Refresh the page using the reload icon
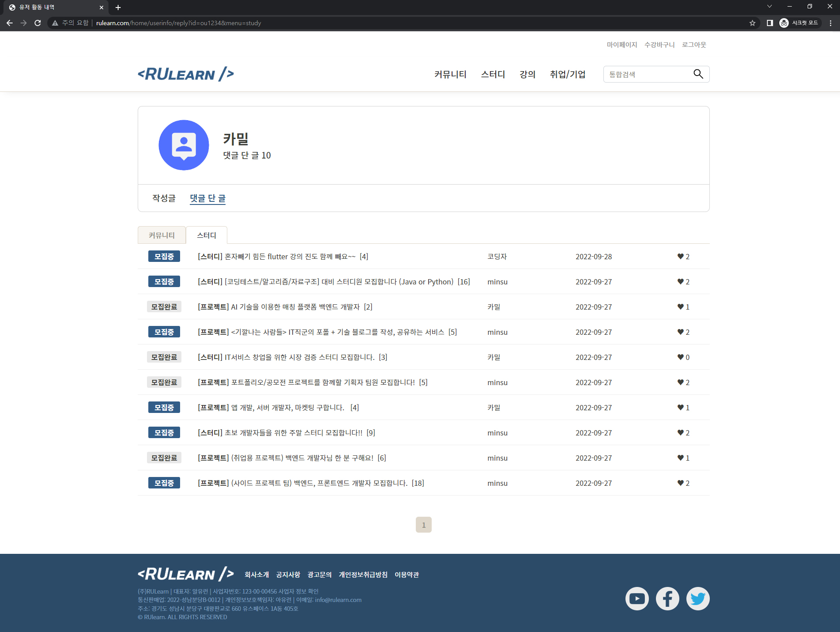 pos(38,23)
